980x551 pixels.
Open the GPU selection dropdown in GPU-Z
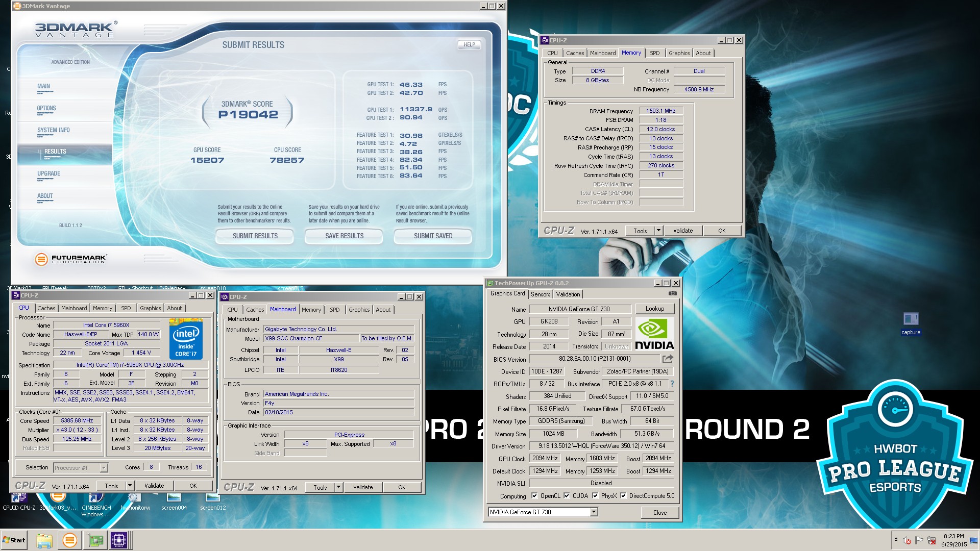[x=594, y=512]
